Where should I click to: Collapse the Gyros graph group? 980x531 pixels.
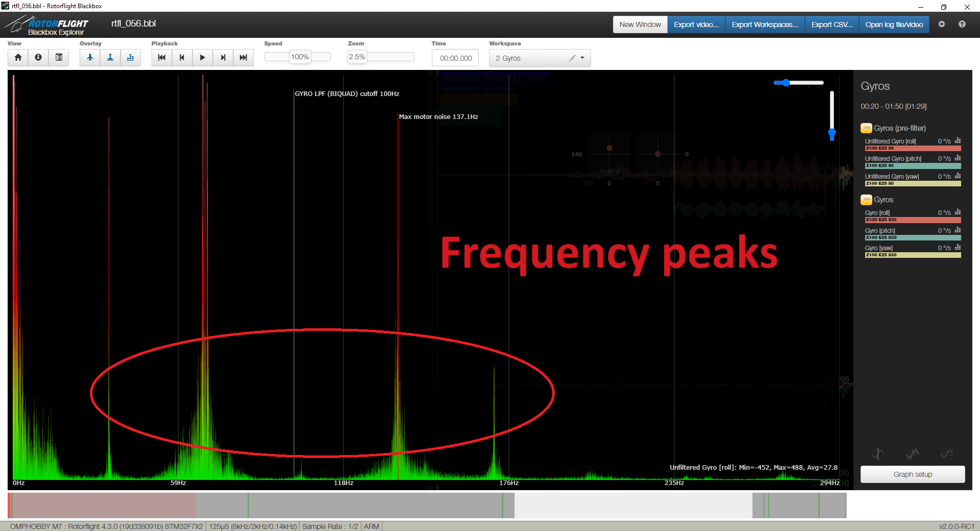pyautogui.click(x=866, y=200)
